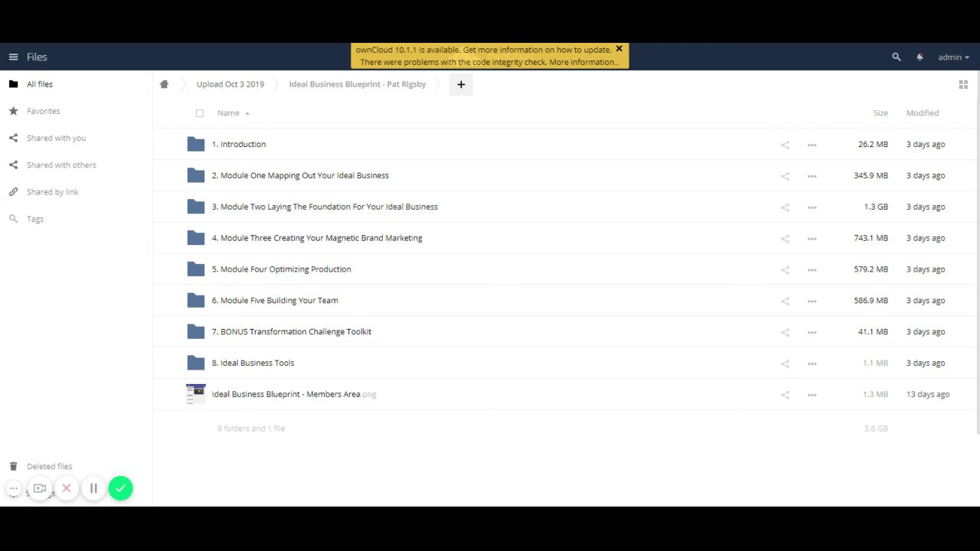Open more actions for 2. Module One

tap(812, 176)
